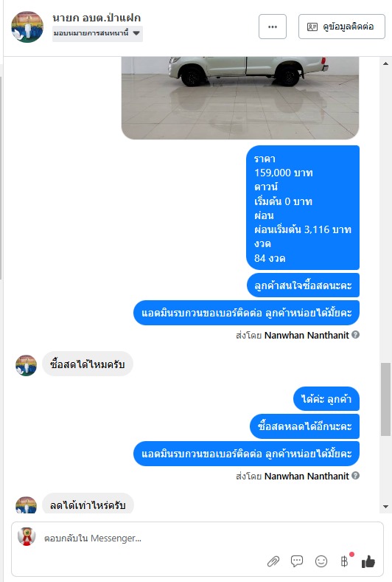
Task: Click the scrollbar down arrow
Action: click(385, 507)
